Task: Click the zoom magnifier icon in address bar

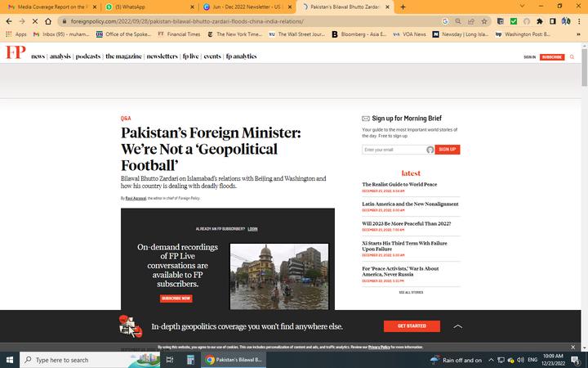Action: [x=458, y=21]
